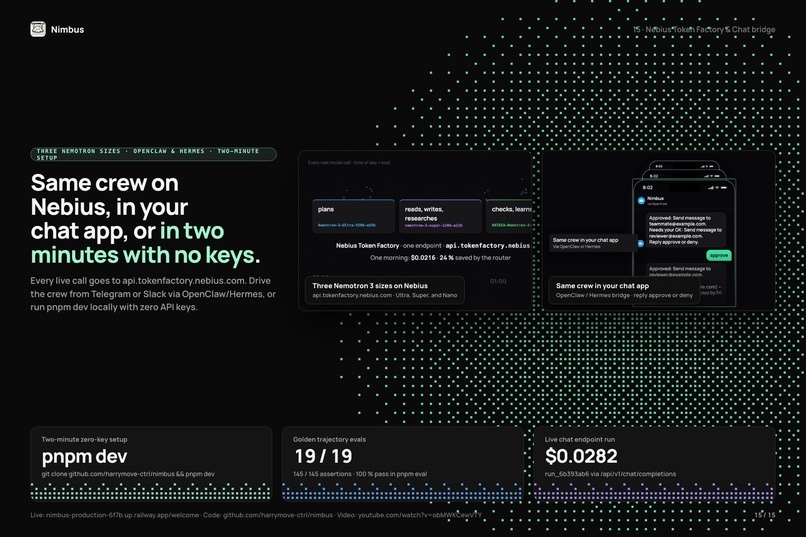806x537 pixels.
Task: Click "Every real model call" chart label
Action: pyautogui.click(x=349, y=162)
